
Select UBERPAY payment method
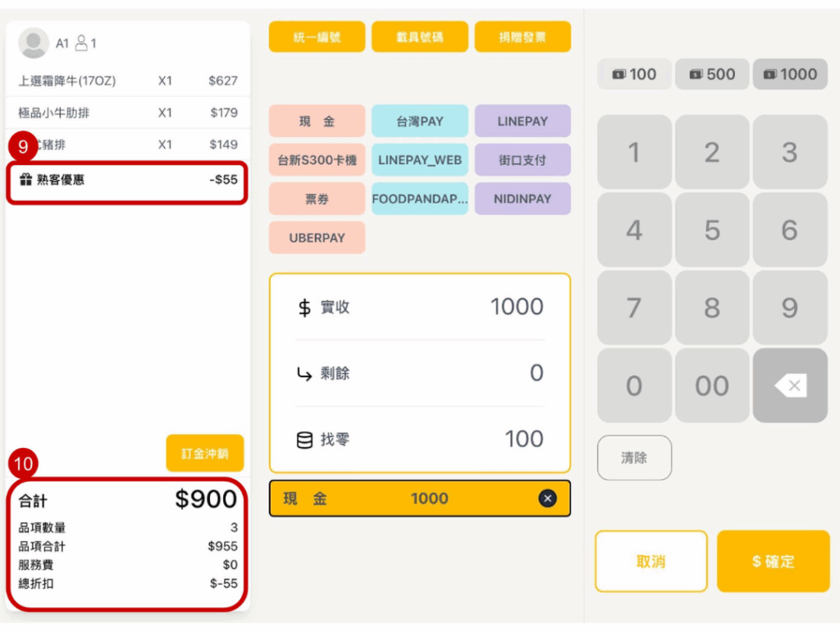pyautogui.click(x=317, y=238)
